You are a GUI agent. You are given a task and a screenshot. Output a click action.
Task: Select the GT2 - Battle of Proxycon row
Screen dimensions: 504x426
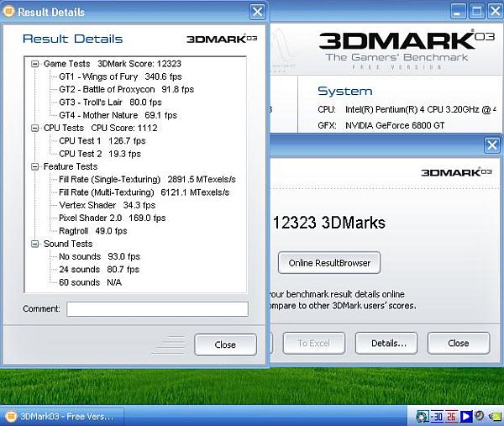pyautogui.click(x=126, y=89)
